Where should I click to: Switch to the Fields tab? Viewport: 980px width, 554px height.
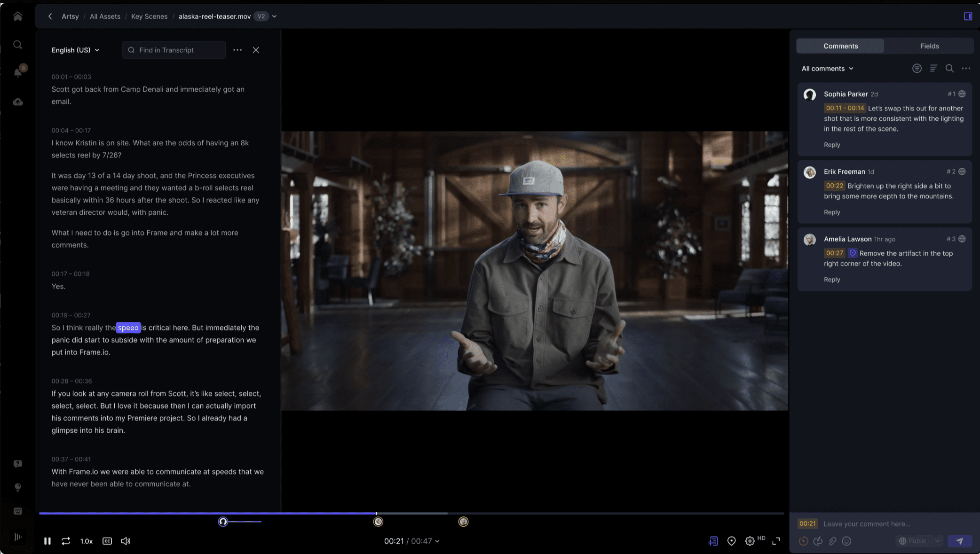[x=929, y=46]
